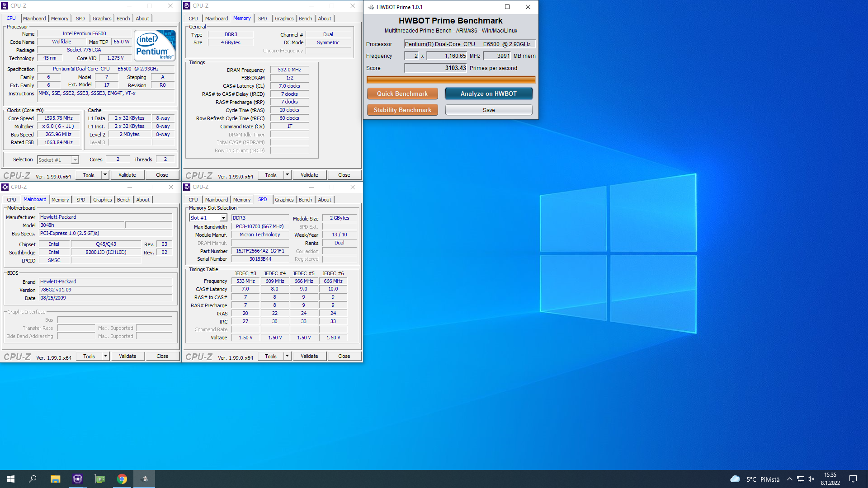
Task: Click Validate in CPU window
Action: pos(127,175)
